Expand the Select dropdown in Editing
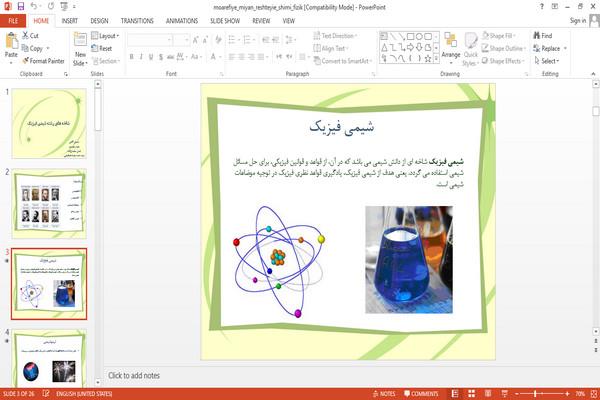The image size is (600, 400). click(547, 61)
